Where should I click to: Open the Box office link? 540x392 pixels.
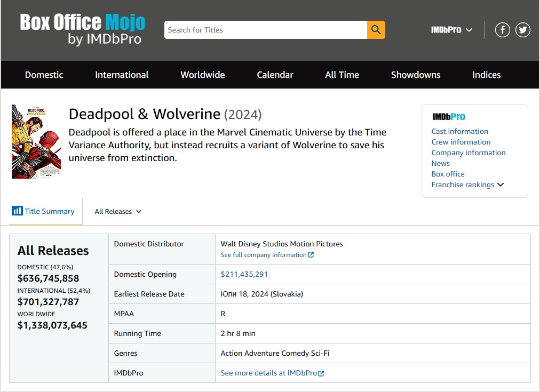[448, 174]
